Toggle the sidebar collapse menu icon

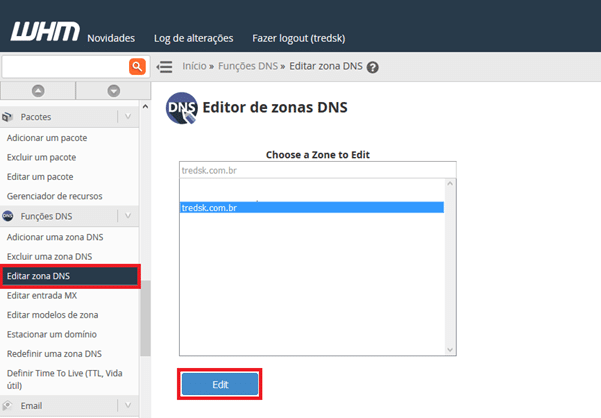coord(164,67)
